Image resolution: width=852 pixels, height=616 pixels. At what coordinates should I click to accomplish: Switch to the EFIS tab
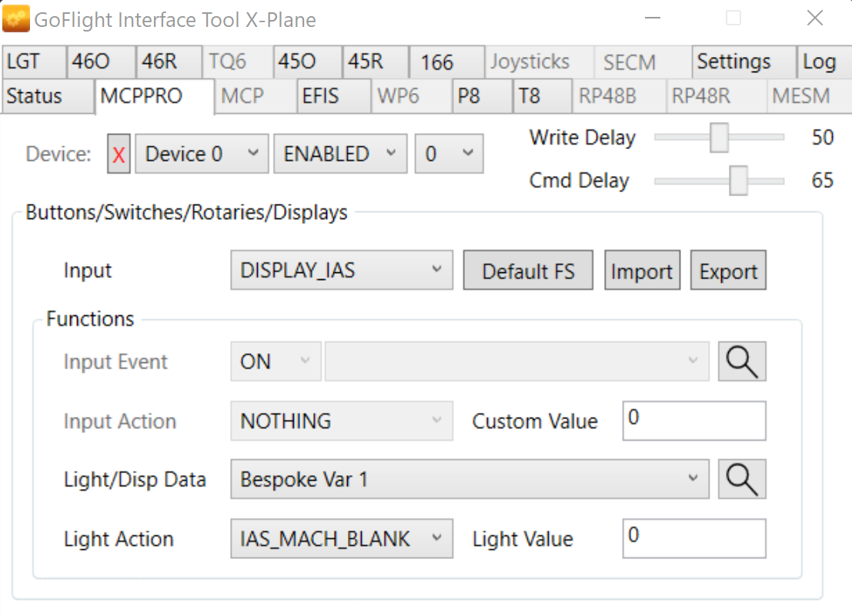[333, 96]
